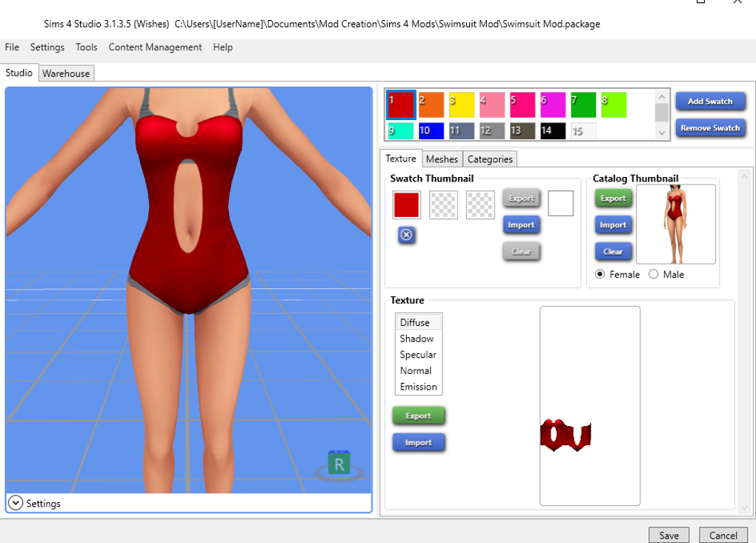Import a new Catalog Thumbnail image
This screenshot has height=543, width=756.
[x=613, y=224]
